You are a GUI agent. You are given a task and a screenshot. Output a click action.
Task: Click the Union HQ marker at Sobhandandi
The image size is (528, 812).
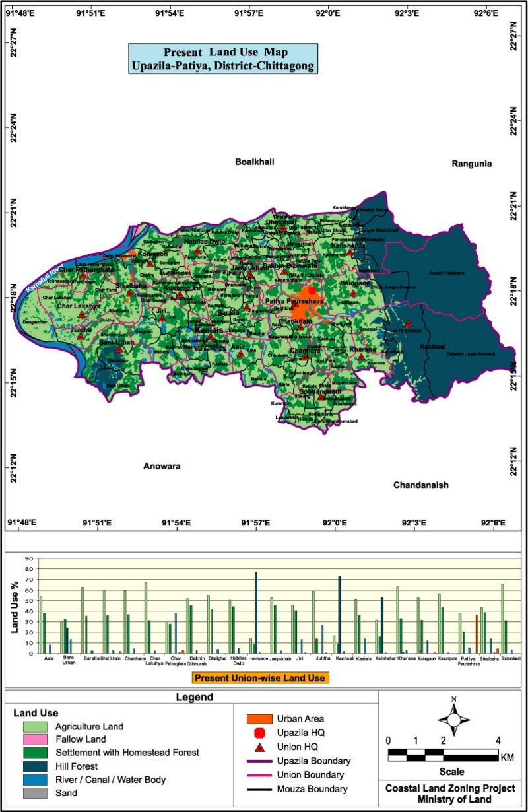319,397
